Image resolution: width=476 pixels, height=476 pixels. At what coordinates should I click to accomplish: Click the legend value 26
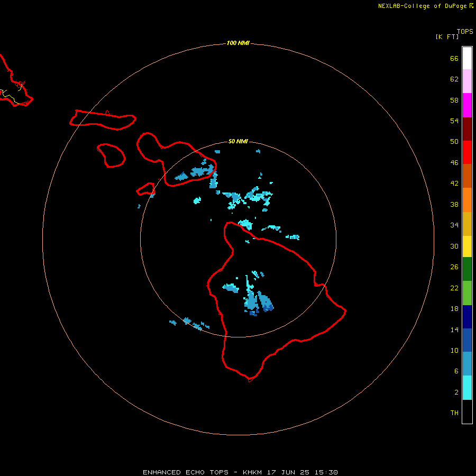(x=454, y=267)
